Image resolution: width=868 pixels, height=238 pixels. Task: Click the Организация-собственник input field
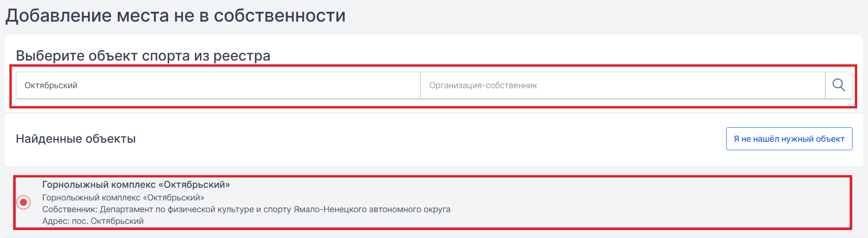point(622,85)
